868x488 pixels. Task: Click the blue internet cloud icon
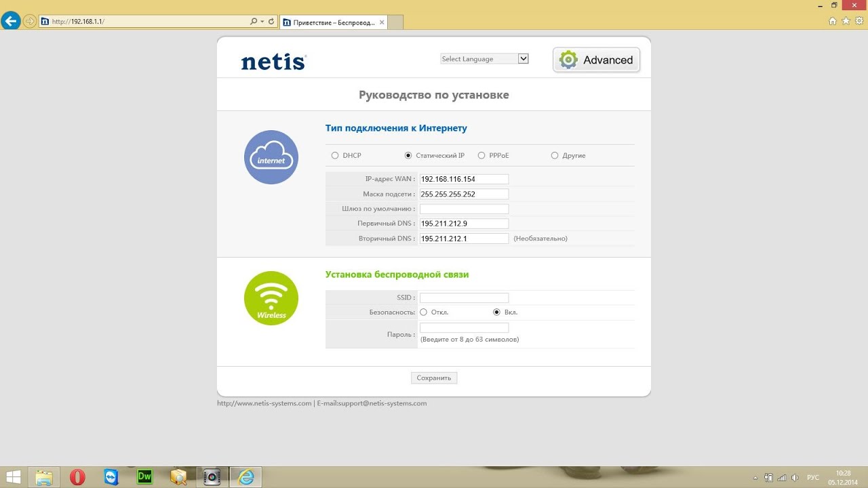[271, 157]
